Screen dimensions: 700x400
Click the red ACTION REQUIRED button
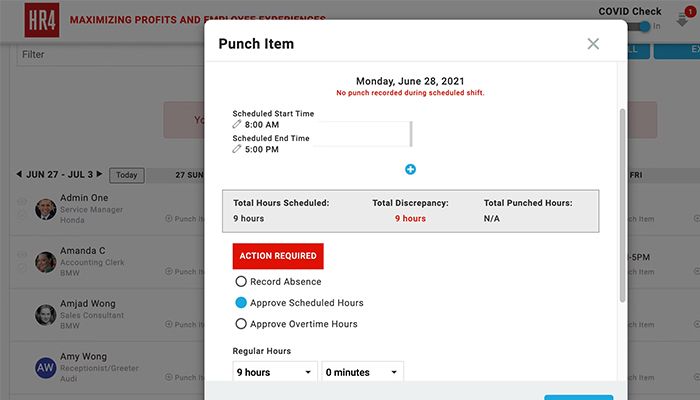pyautogui.click(x=278, y=256)
